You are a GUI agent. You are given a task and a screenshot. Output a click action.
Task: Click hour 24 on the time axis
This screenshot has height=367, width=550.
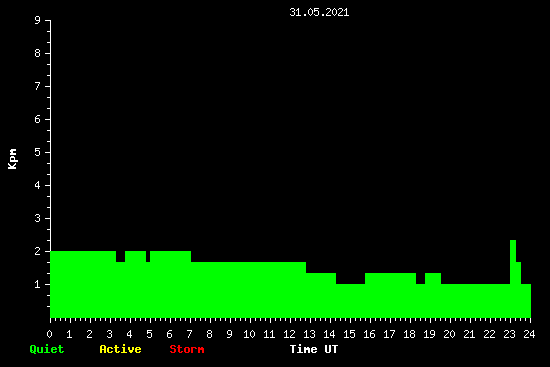529,334
